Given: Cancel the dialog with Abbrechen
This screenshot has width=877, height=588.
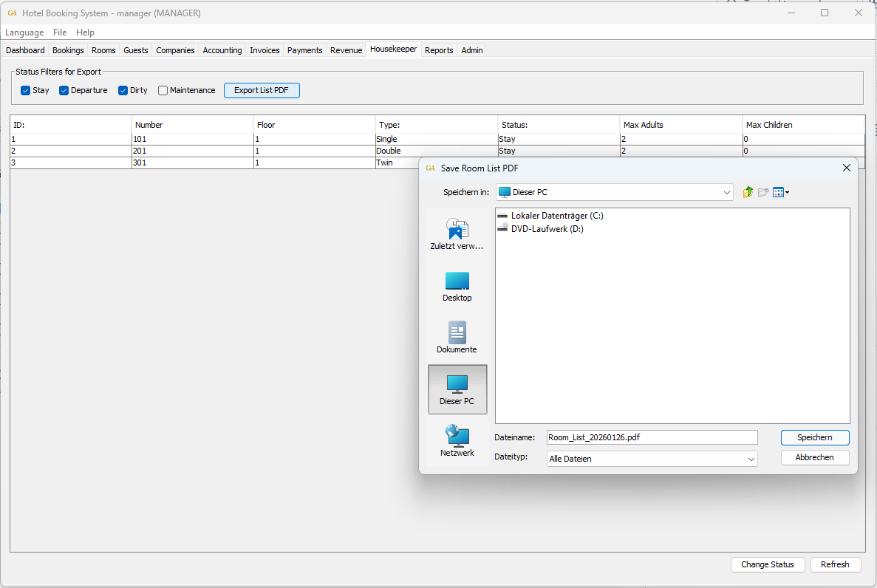Looking at the screenshot, I should pos(814,457).
